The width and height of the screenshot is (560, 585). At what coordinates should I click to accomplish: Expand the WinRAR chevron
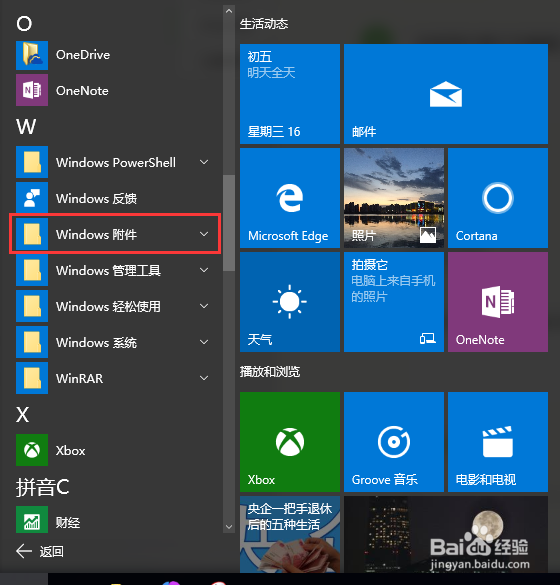(204, 378)
